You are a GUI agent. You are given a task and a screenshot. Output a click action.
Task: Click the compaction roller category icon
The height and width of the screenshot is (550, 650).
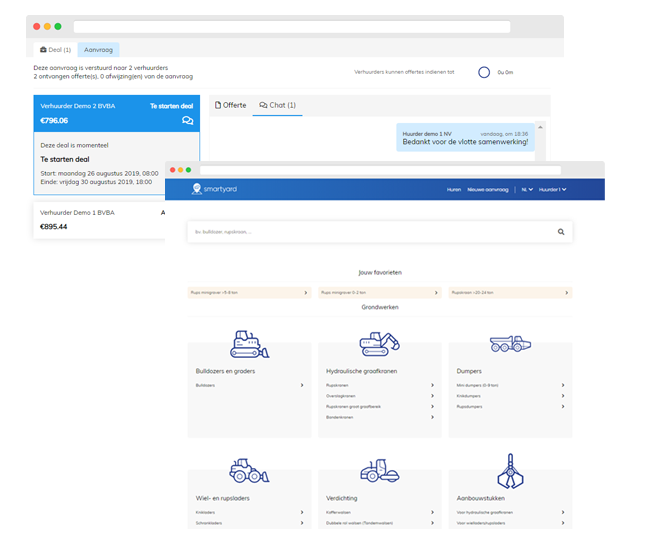379,471
